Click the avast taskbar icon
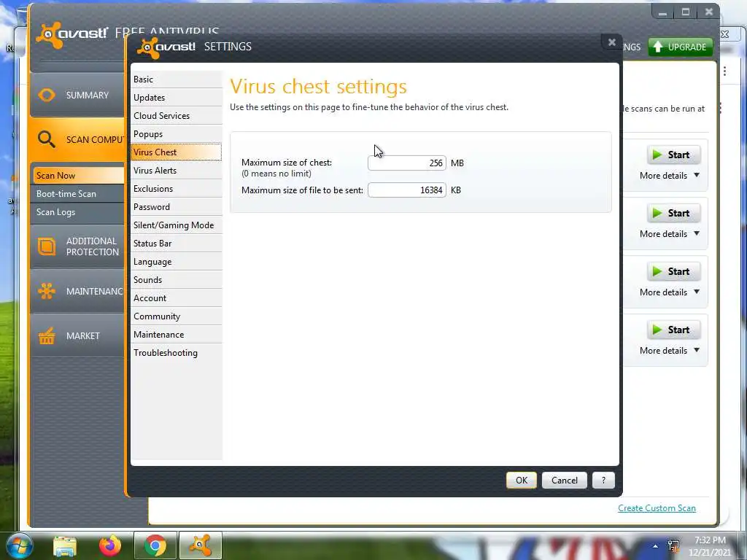 (200, 545)
